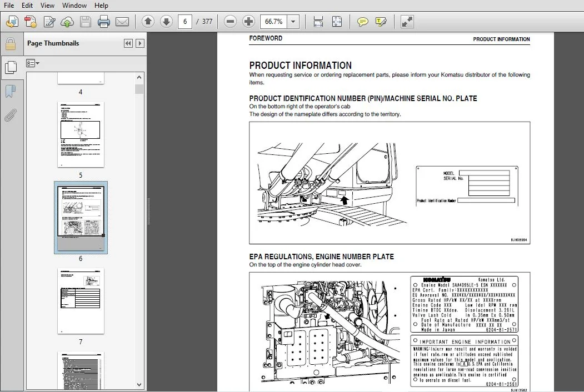Click the Edit/Sign document icon

49,22
